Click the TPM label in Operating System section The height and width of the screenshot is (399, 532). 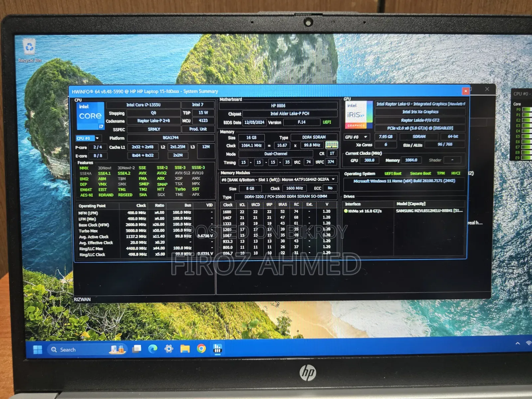coord(441,173)
